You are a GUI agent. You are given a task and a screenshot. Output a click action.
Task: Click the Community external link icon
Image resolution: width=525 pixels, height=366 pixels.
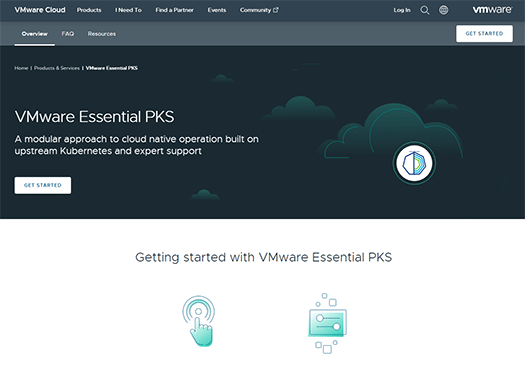pyautogui.click(x=276, y=10)
